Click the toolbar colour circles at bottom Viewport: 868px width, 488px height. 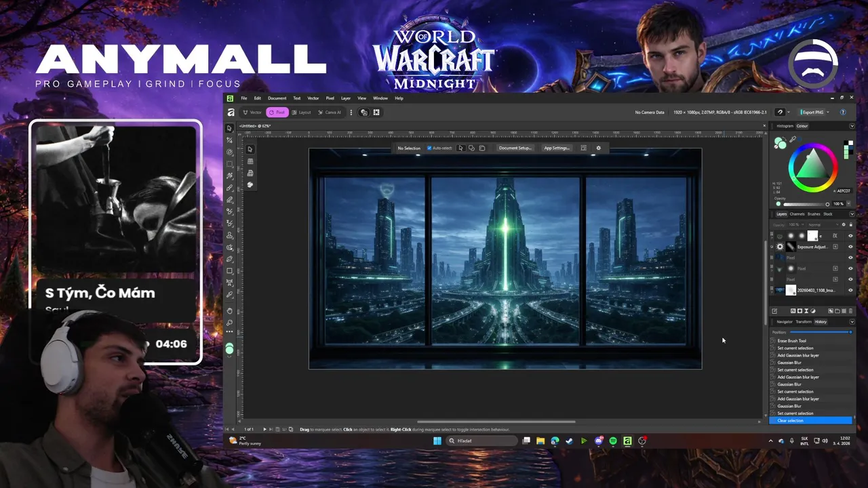(x=229, y=349)
